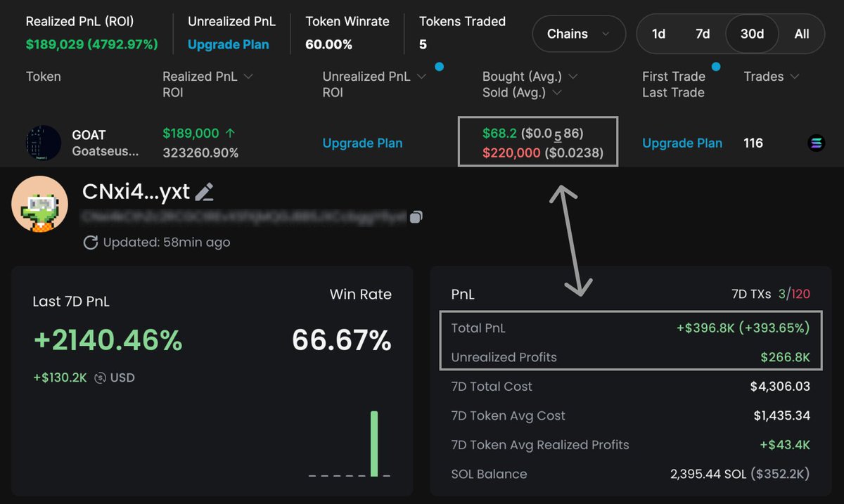
Task: Expand the Realized PnL sort chevron
Action: (x=249, y=76)
